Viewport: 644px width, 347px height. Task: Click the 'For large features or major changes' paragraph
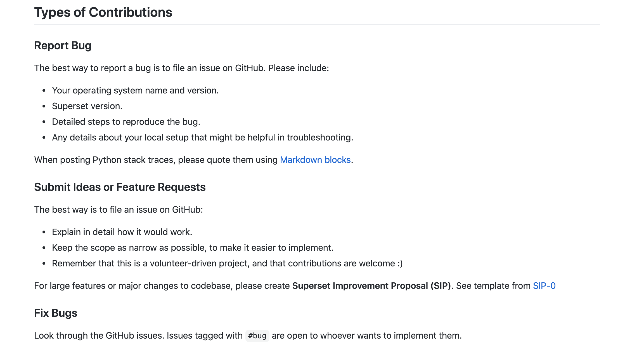(162, 286)
